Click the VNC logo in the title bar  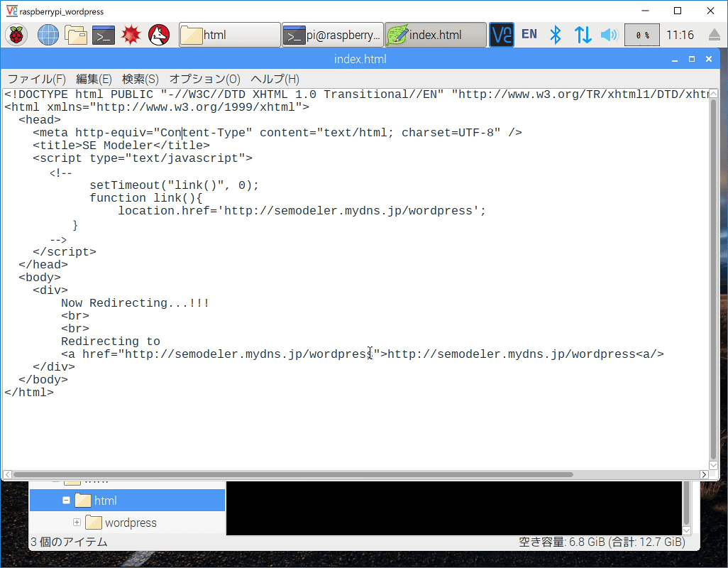tap(11, 11)
